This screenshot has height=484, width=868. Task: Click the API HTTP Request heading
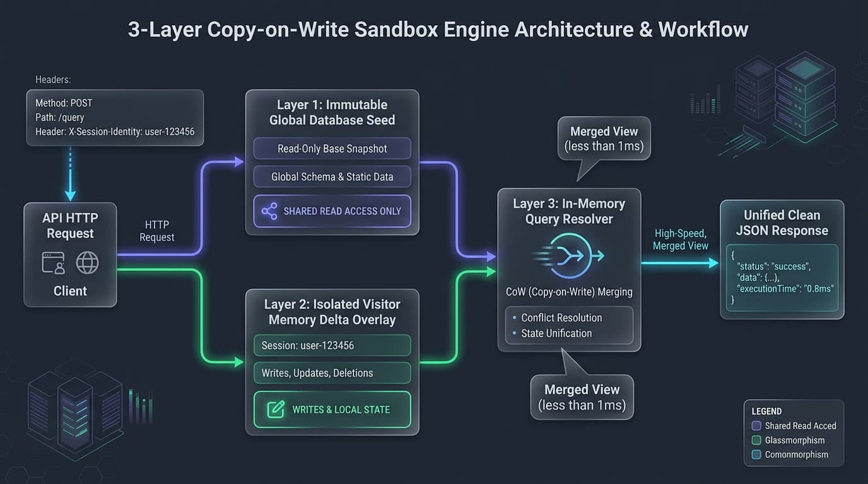pos(70,226)
